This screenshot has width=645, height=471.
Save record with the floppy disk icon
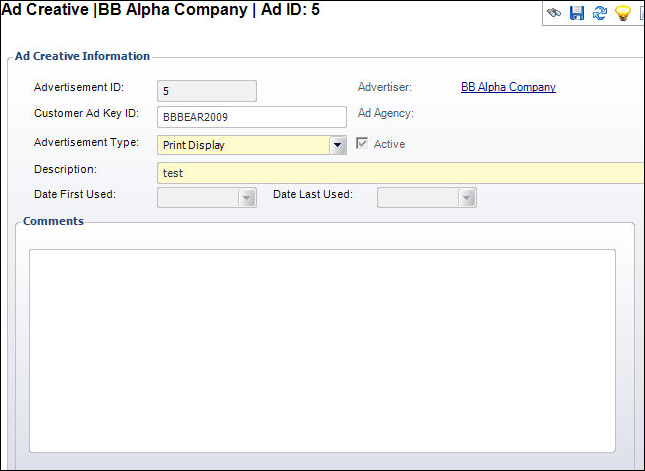click(x=577, y=13)
